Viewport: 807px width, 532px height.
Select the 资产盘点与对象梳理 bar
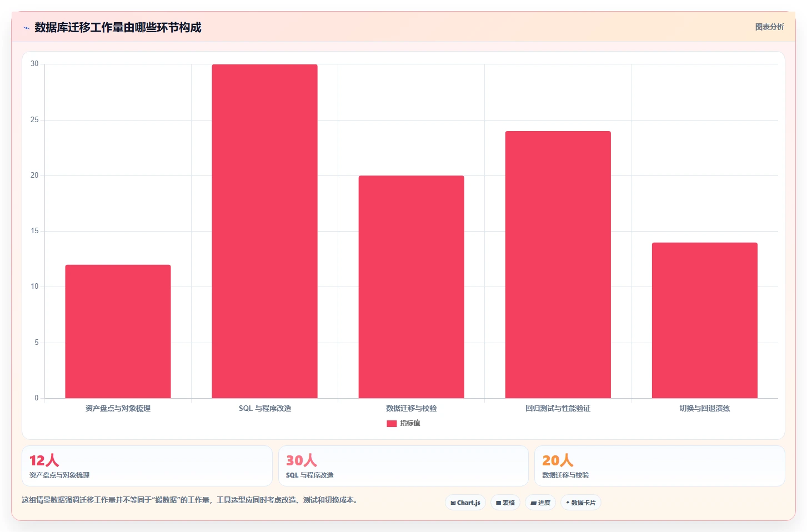[x=118, y=332]
